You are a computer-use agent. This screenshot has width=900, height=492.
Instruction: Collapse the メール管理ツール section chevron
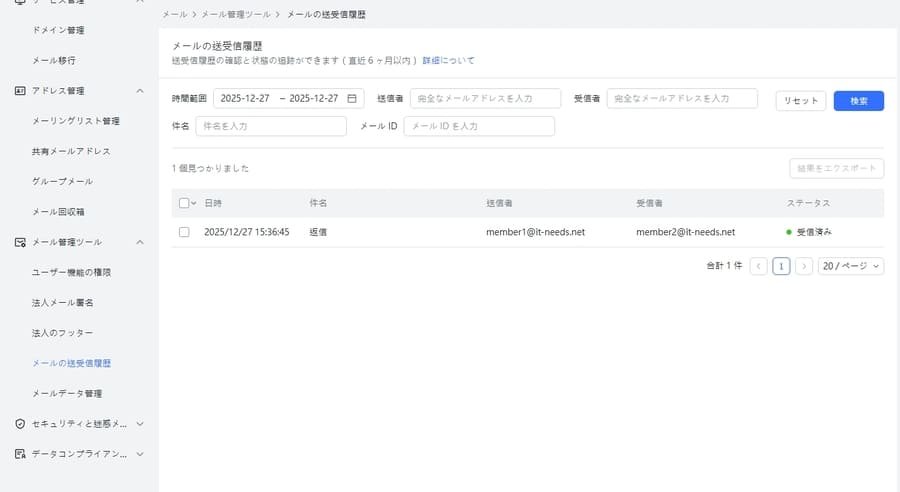click(x=139, y=242)
